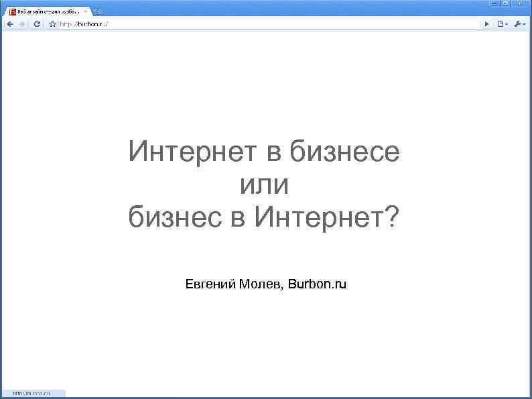The height and width of the screenshot is (399, 532).
Task: Click the heading "Интернет в бизнесе"
Action: [x=264, y=152]
